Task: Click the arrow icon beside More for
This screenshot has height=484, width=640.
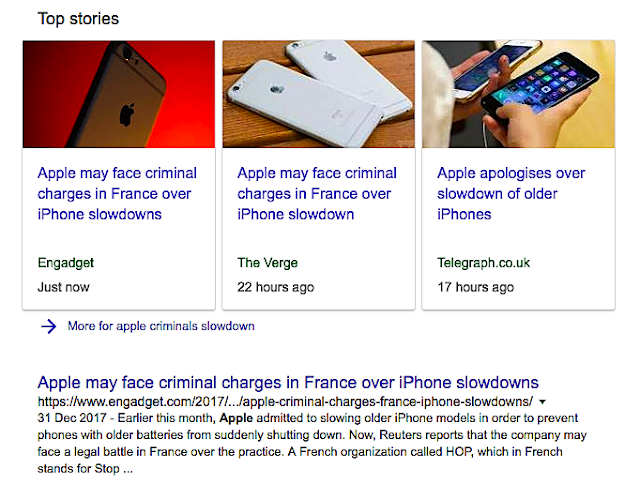Action: (47, 326)
